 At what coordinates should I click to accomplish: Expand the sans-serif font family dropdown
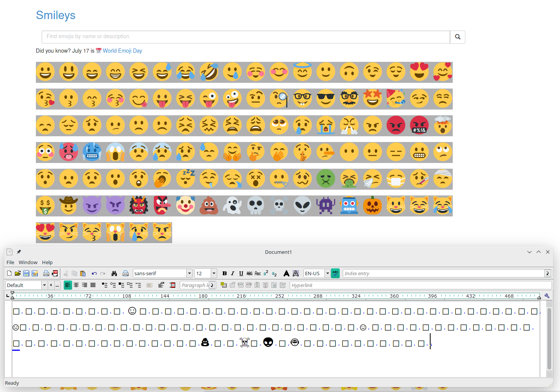point(189,273)
